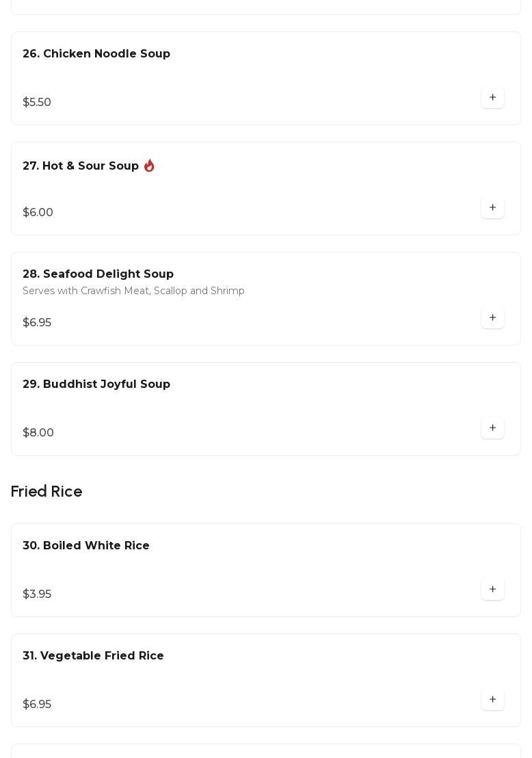Click the $6.95 price under Vegetable Fried Rice
532x758 pixels.
(x=37, y=705)
